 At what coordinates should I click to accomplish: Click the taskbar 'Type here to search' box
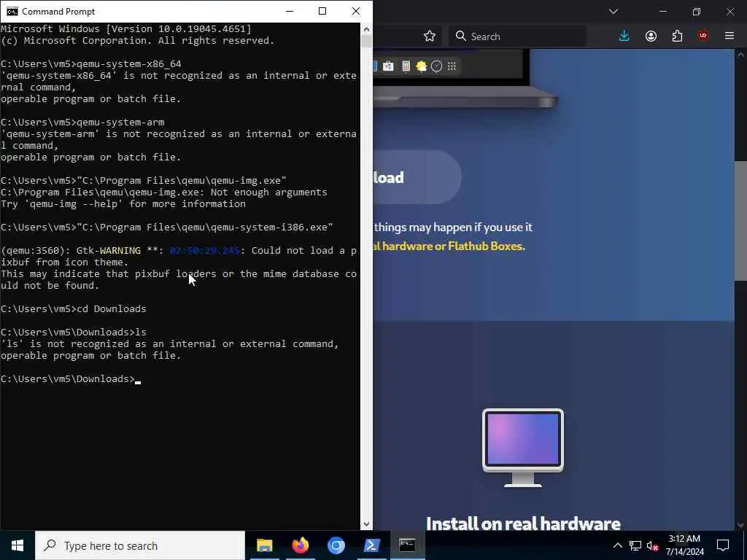tap(140, 545)
